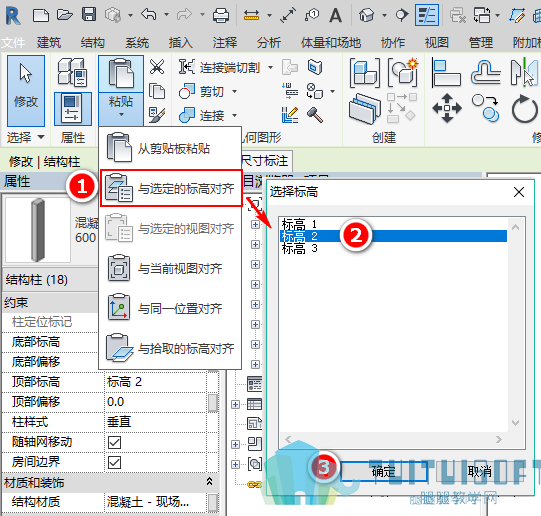Select the Move tool cross arrows
The image size is (541, 516).
coord(447,108)
